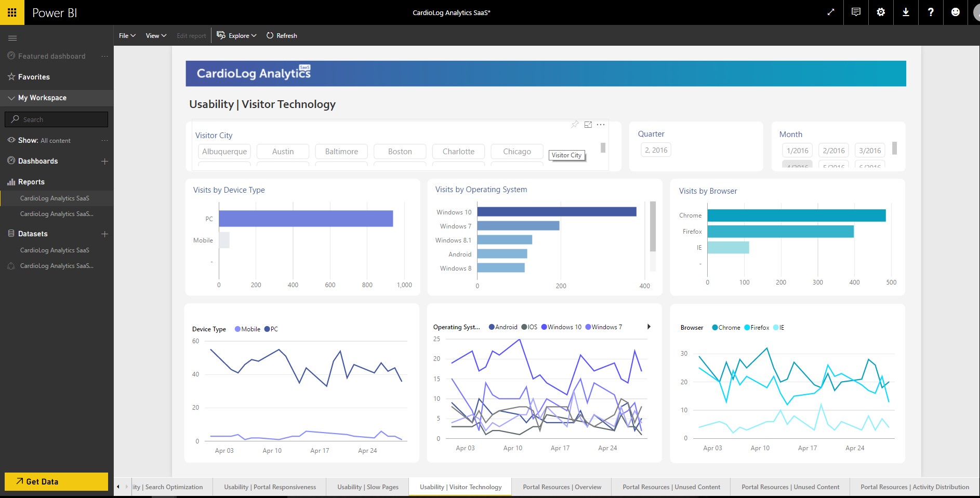Add a new dashboard with plus icon

104,161
